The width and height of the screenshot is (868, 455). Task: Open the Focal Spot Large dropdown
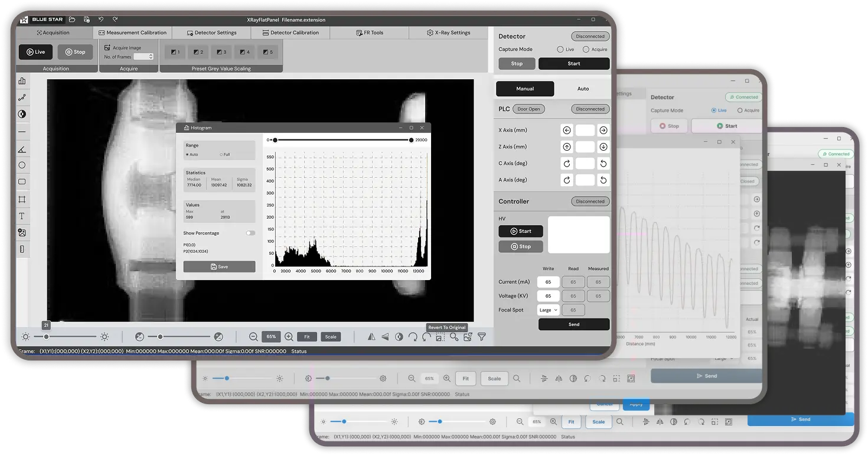(548, 310)
